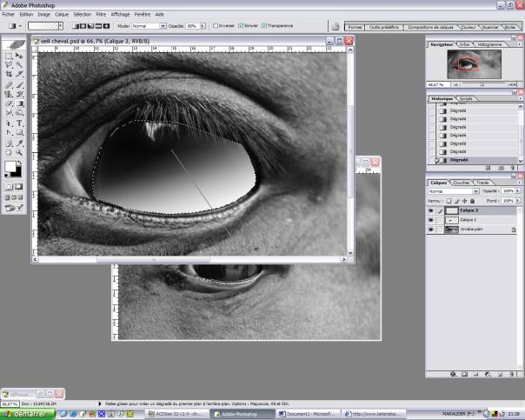Screen dimensions: 525x420
Task: Choose linear gradient style in options bar
Action: click(x=76, y=26)
